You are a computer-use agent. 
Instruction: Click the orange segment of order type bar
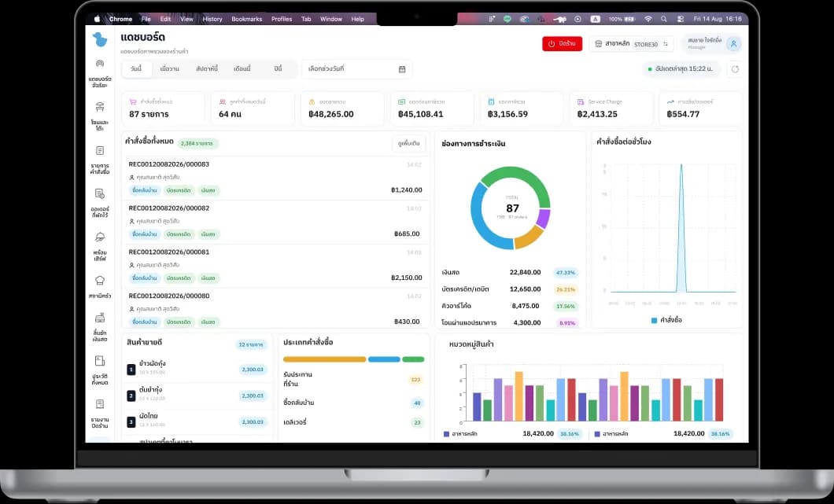(324, 359)
